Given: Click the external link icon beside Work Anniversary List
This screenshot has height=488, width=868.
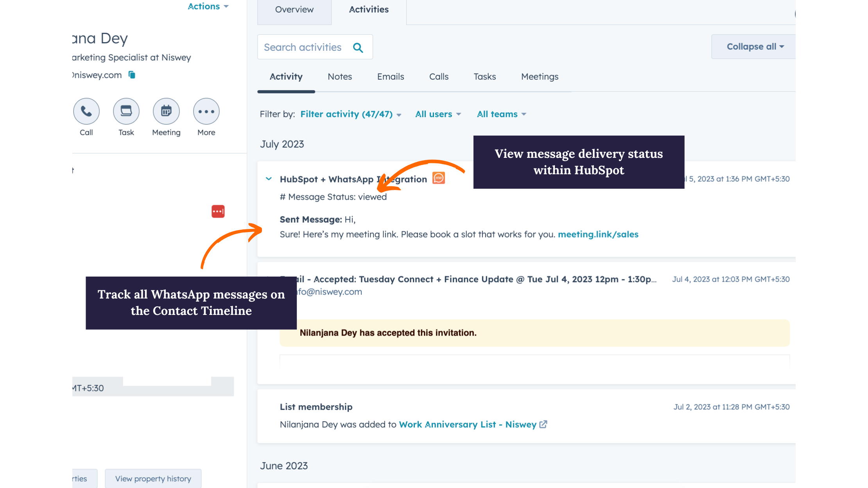Looking at the screenshot, I should [x=543, y=424].
